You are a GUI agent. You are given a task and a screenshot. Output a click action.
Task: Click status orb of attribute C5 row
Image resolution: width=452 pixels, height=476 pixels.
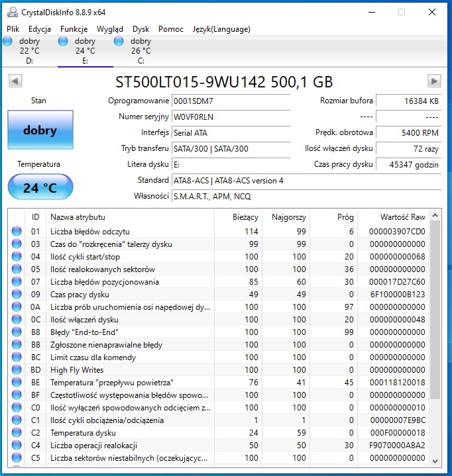click(x=17, y=457)
